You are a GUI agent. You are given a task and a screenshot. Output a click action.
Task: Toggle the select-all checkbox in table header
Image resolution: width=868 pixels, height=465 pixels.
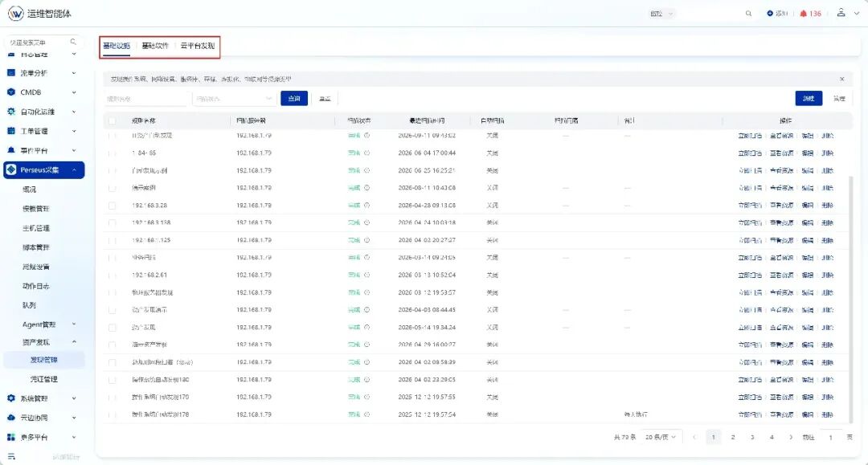(113, 120)
